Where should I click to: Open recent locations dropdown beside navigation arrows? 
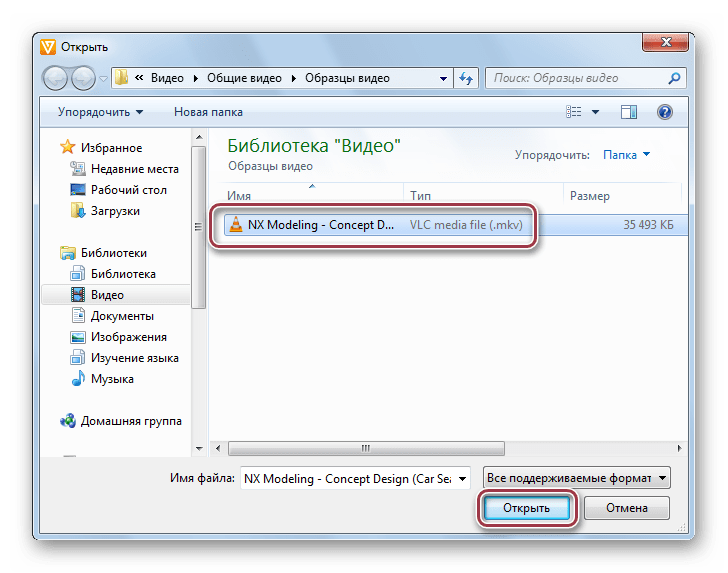[x=104, y=78]
